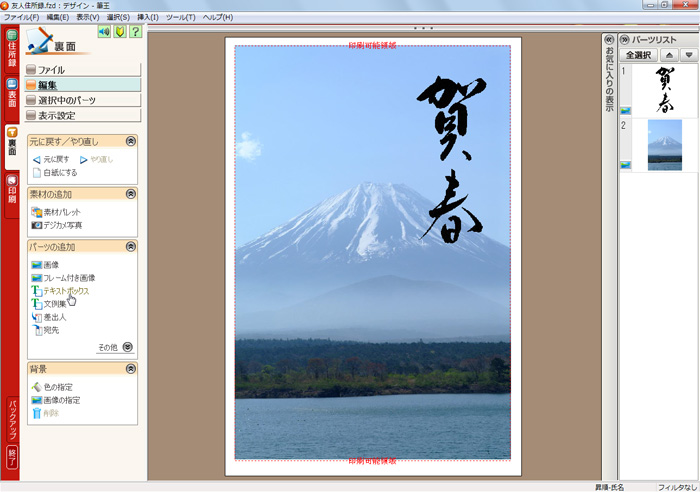Select the Mt. Fuji photo thumbnail in parts list

pos(664,145)
